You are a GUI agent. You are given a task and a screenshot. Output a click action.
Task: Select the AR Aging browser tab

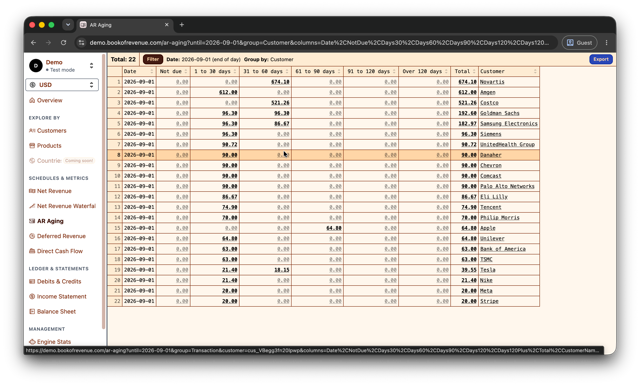pyautogui.click(x=124, y=25)
